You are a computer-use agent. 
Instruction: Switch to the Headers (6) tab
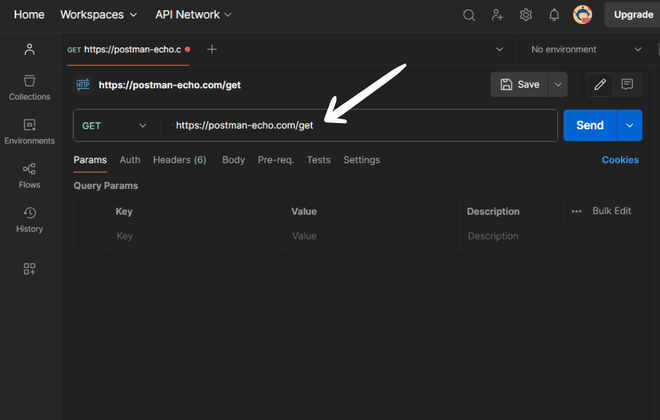(x=180, y=160)
